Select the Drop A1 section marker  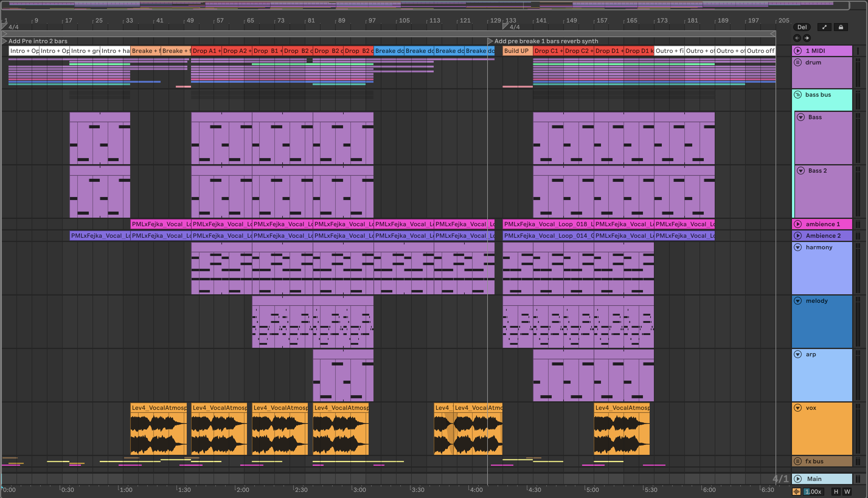click(x=206, y=50)
